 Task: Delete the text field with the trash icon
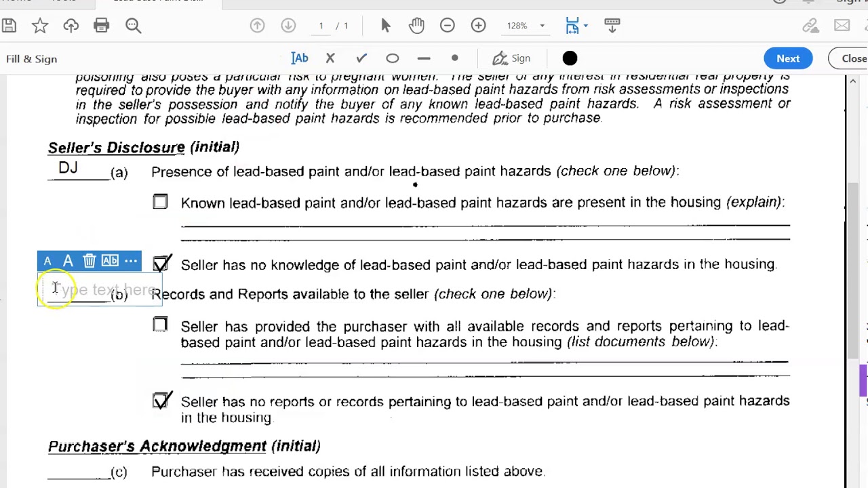tap(90, 261)
